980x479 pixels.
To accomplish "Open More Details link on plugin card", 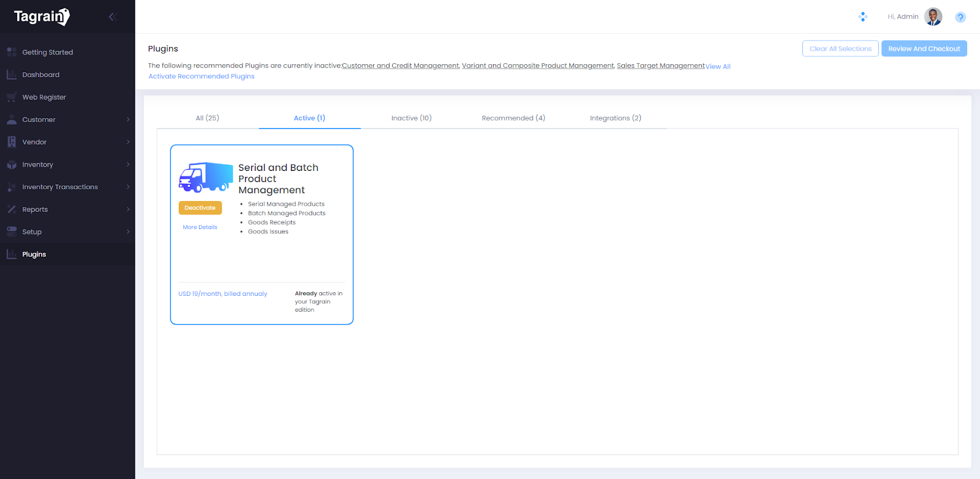I will click(200, 227).
